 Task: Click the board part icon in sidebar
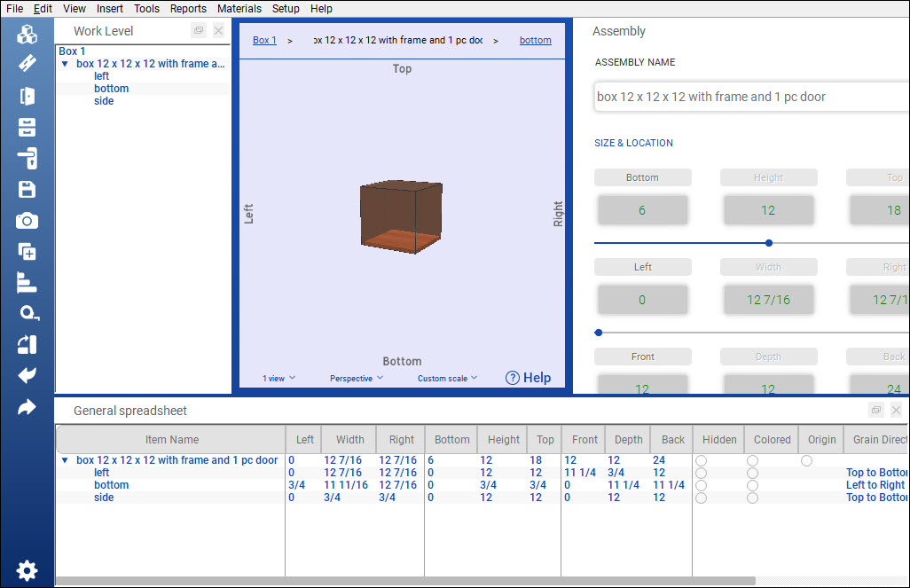27,63
